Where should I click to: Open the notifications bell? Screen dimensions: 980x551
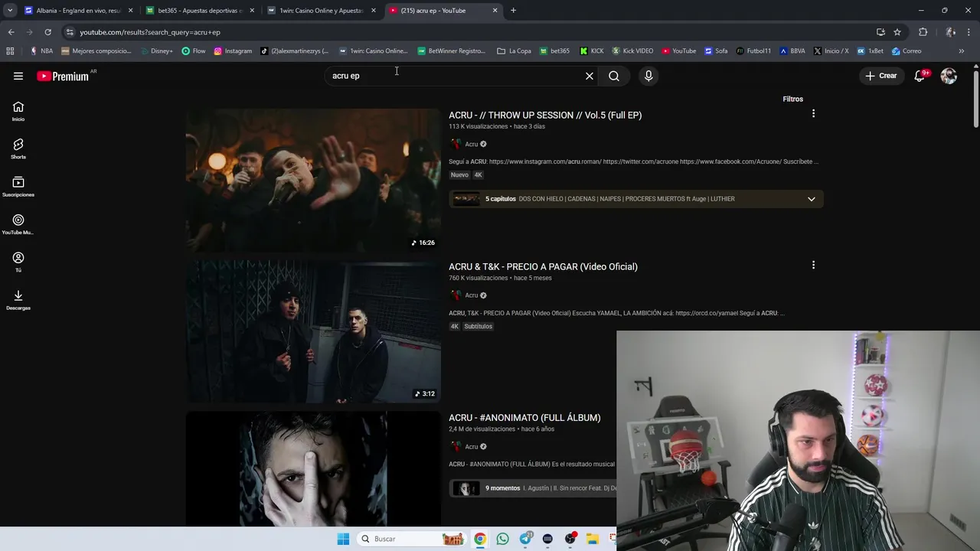(x=920, y=76)
